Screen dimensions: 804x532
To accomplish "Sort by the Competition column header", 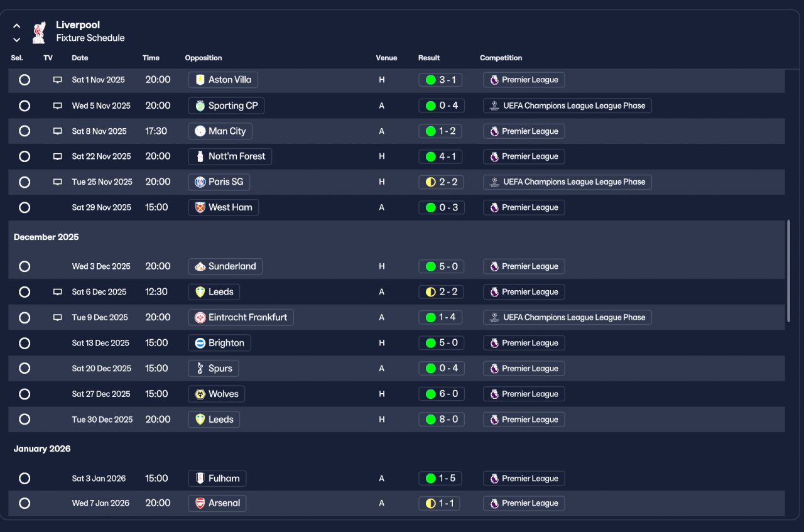I will 501,58.
